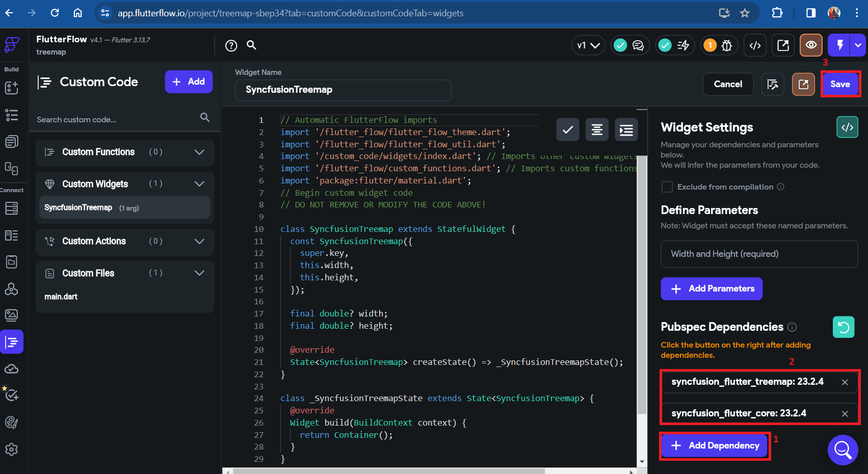The image size is (868, 474).
Task: Open the FlutterFlow logo home menu
Action: (x=12, y=45)
